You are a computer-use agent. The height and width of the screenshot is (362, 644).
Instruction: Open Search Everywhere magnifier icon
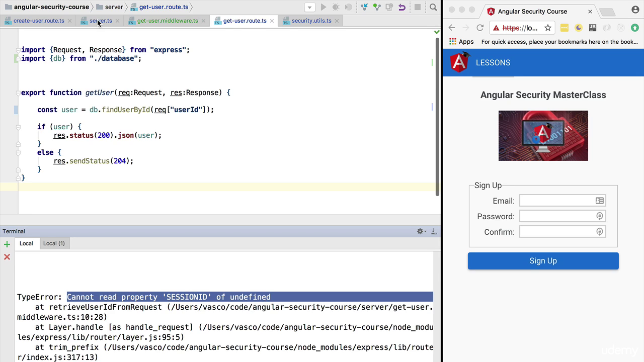coord(433,7)
